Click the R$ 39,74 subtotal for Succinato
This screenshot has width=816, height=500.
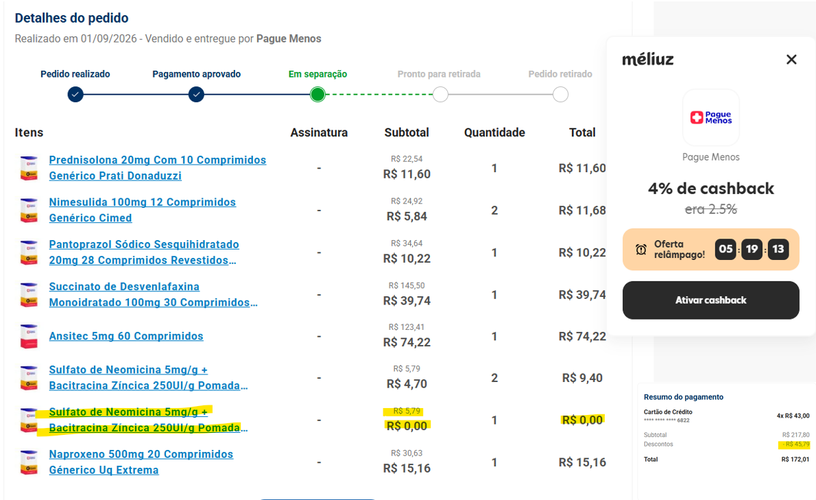click(406, 301)
